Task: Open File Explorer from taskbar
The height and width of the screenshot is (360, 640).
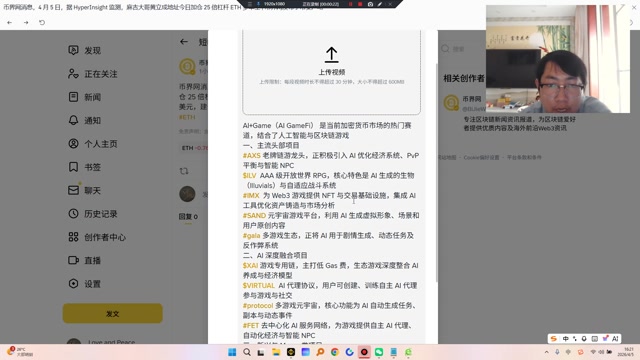Action: [276, 352]
